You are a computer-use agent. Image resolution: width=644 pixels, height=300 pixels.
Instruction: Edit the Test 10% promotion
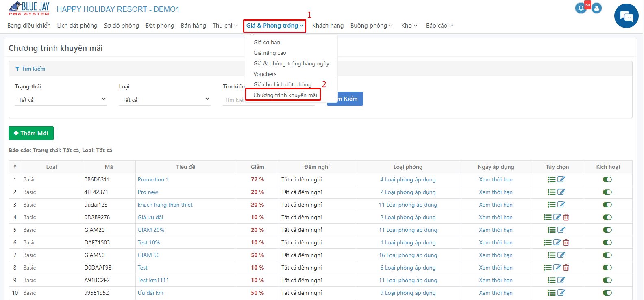coord(557,242)
